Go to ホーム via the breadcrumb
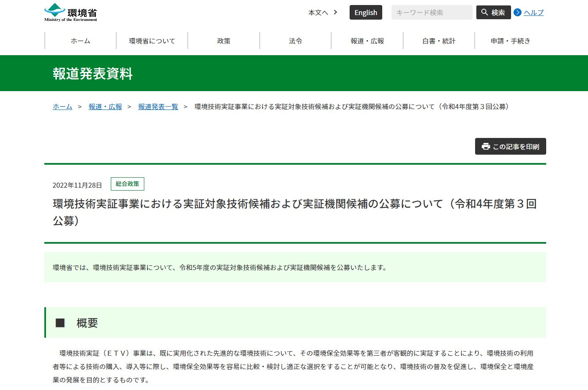 [x=62, y=107]
